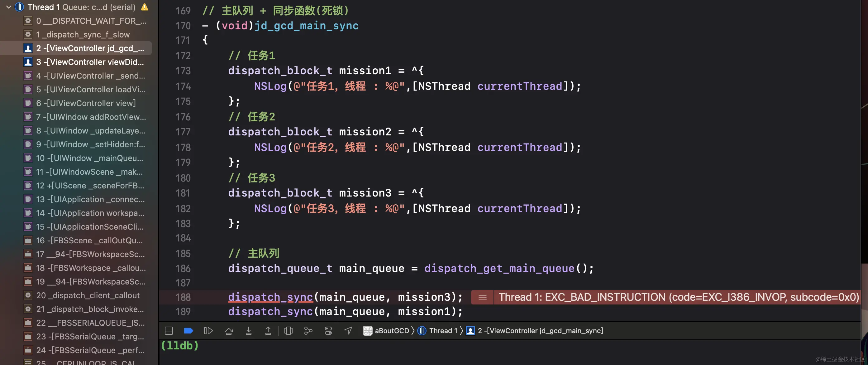Open Debug View Hierarchy icon
This screenshot has height=365, width=868.
(x=289, y=331)
